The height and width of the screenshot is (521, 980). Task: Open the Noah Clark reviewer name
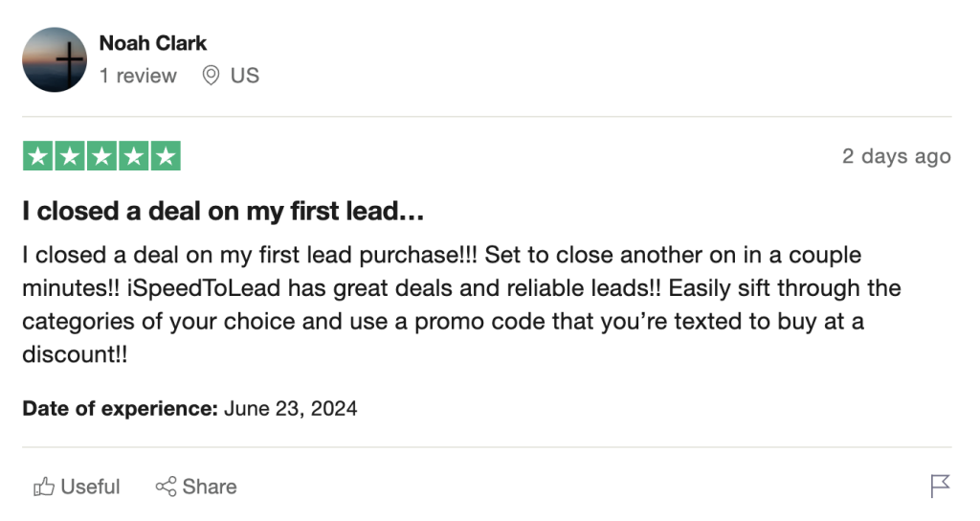point(153,43)
